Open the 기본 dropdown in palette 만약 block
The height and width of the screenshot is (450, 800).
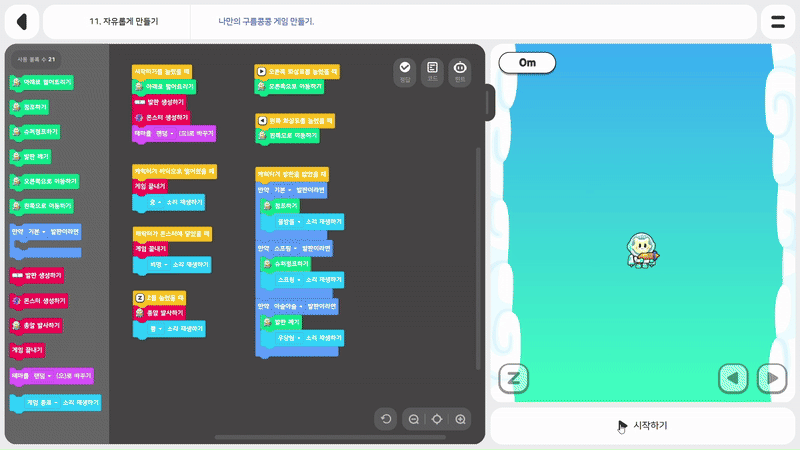coord(37,232)
